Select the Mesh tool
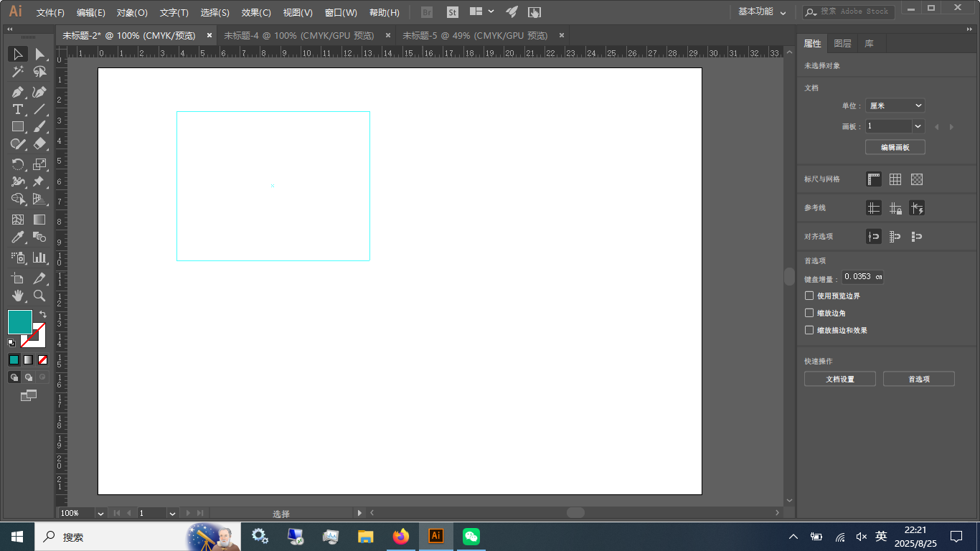The width and height of the screenshot is (980, 551). pos(18,220)
